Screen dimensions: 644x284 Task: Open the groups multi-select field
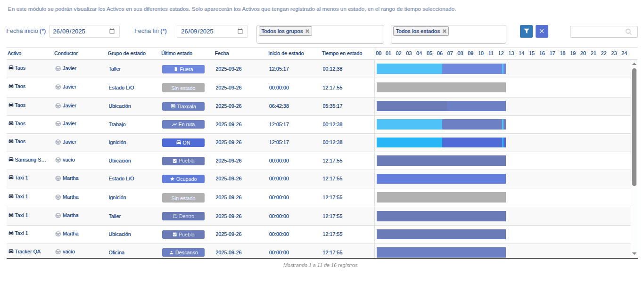320,34
